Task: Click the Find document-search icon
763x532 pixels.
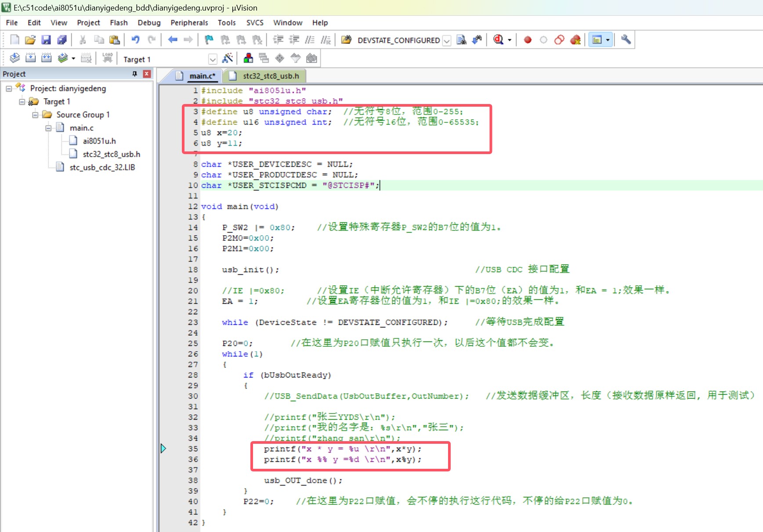Action: (461, 40)
